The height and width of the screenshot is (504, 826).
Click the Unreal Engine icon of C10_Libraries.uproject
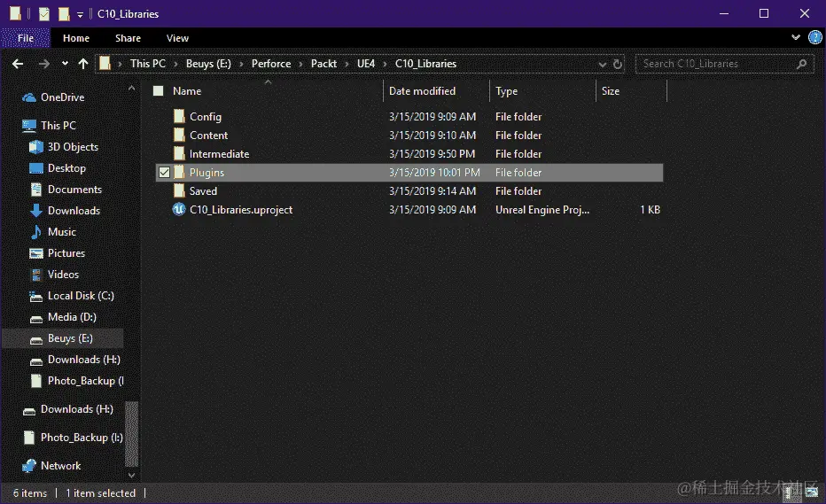[179, 210]
